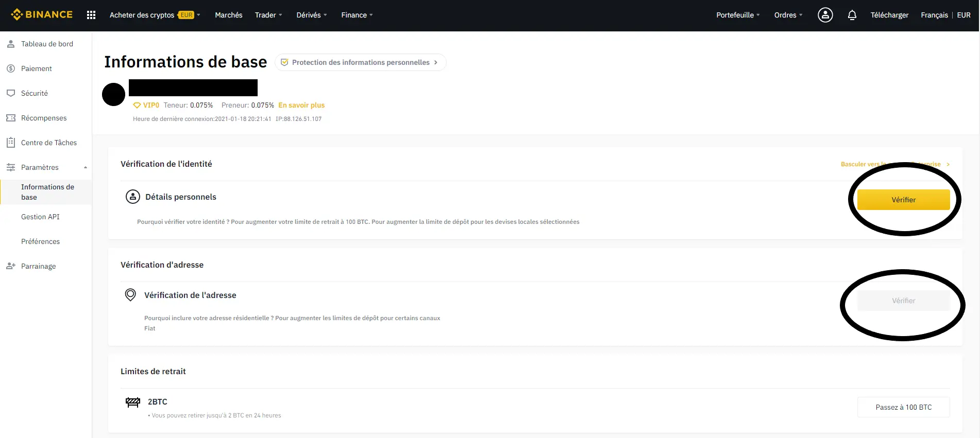Click the Paramètres sliders icon
The height and width of the screenshot is (438, 980).
click(11, 167)
